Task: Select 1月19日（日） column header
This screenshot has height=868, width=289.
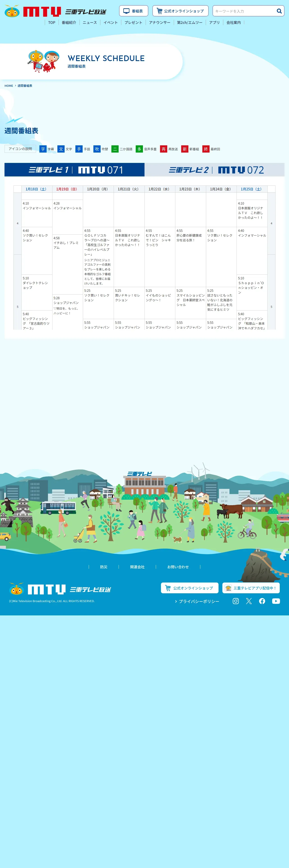Action: 67,189
